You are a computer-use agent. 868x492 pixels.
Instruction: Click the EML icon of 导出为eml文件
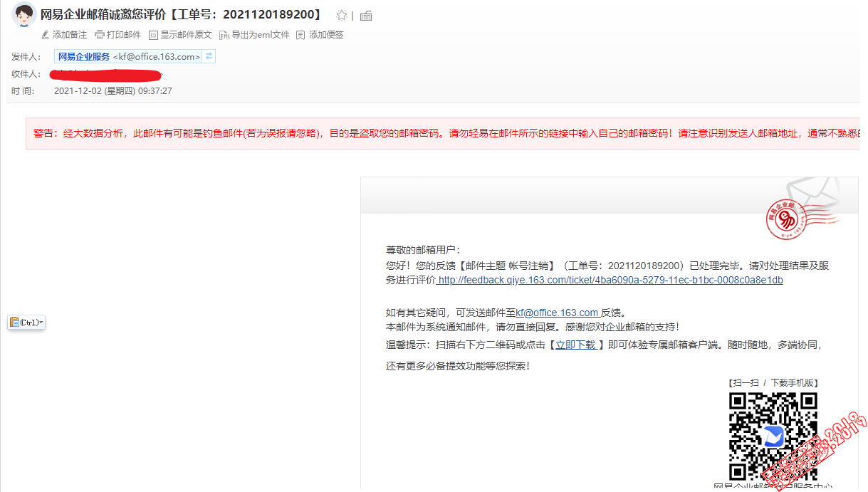pyautogui.click(x=224, y=35)
